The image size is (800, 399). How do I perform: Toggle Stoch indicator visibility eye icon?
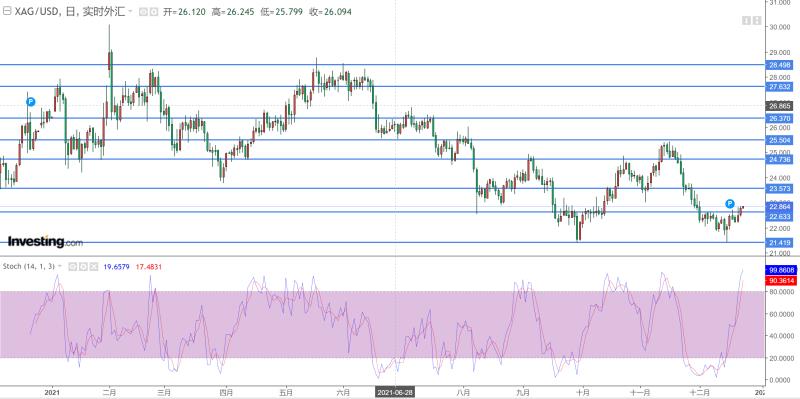pyautogui.click(x=73, y=266)
